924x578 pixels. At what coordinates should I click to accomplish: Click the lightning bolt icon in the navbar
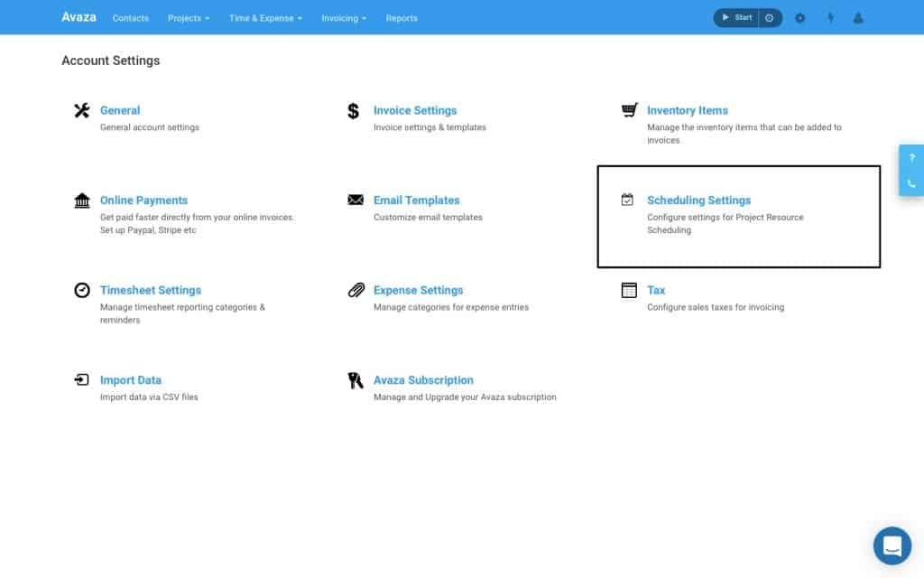point(830,17)
